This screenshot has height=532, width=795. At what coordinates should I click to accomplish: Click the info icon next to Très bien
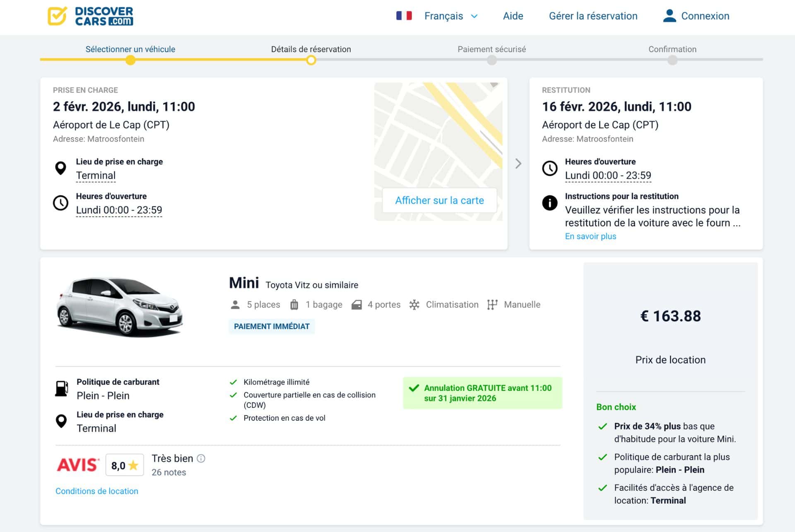click(202, 457)
